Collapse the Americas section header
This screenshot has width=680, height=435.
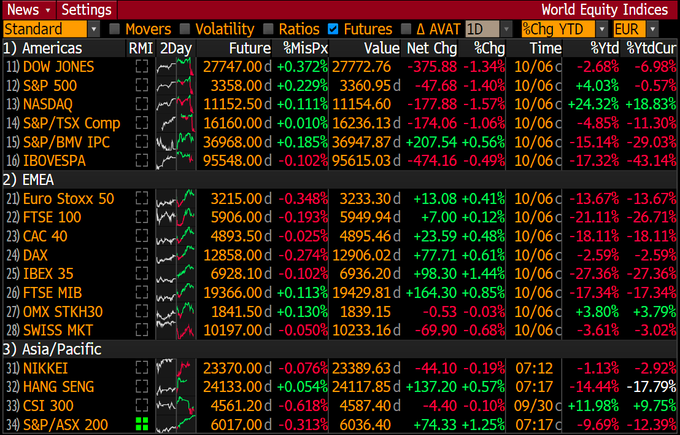coord(42,48)
